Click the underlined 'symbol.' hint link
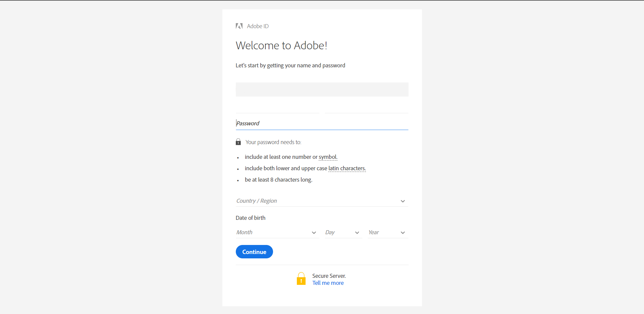Viewport: 644px width, 314px height. pos(328,157)
